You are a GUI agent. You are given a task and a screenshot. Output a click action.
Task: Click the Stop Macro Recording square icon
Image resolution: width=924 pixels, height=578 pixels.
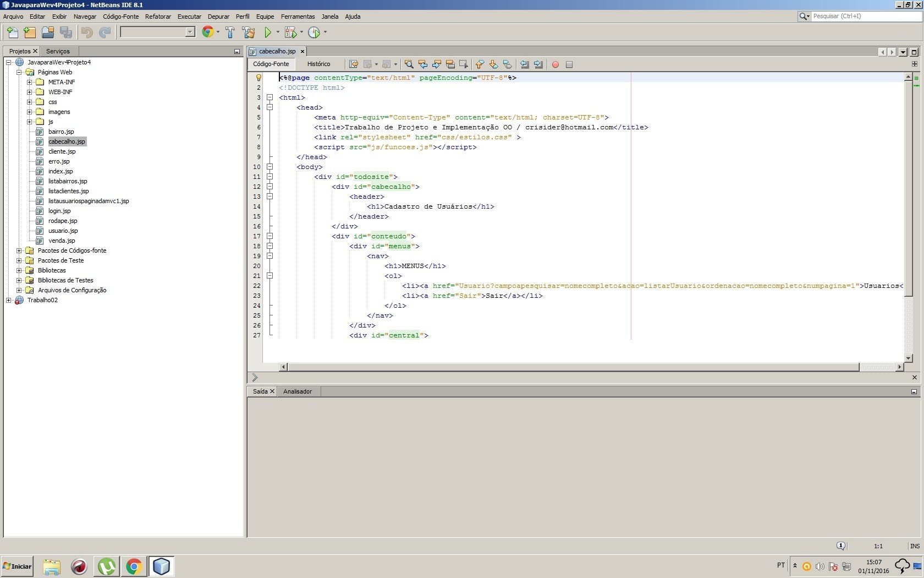(x=569, y=64)
